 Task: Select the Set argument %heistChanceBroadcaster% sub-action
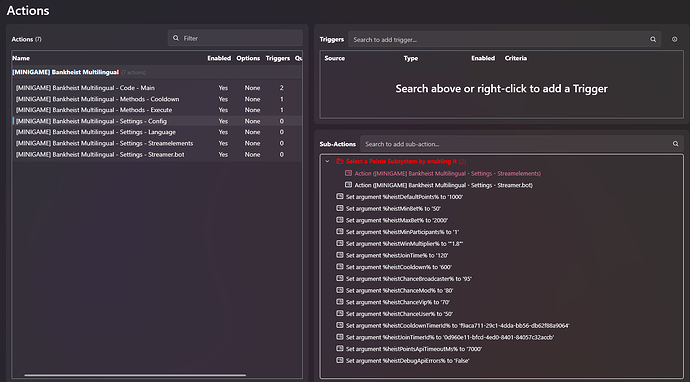(x=409, y=279)
